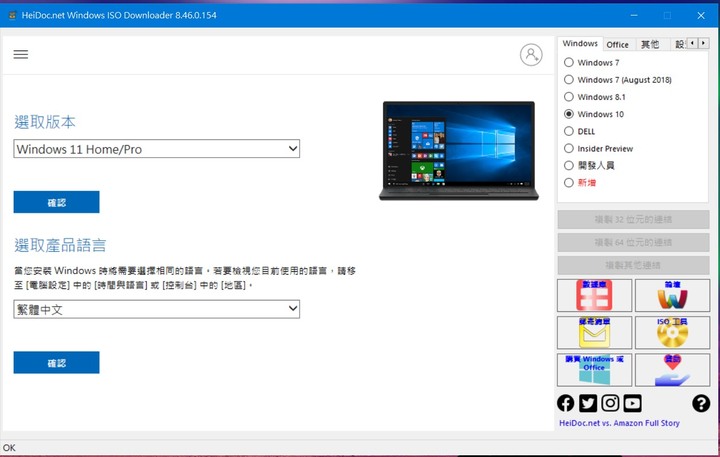Select the red 新增 radio button
Viewport: 720px width, 457px height.
(568, 182)
